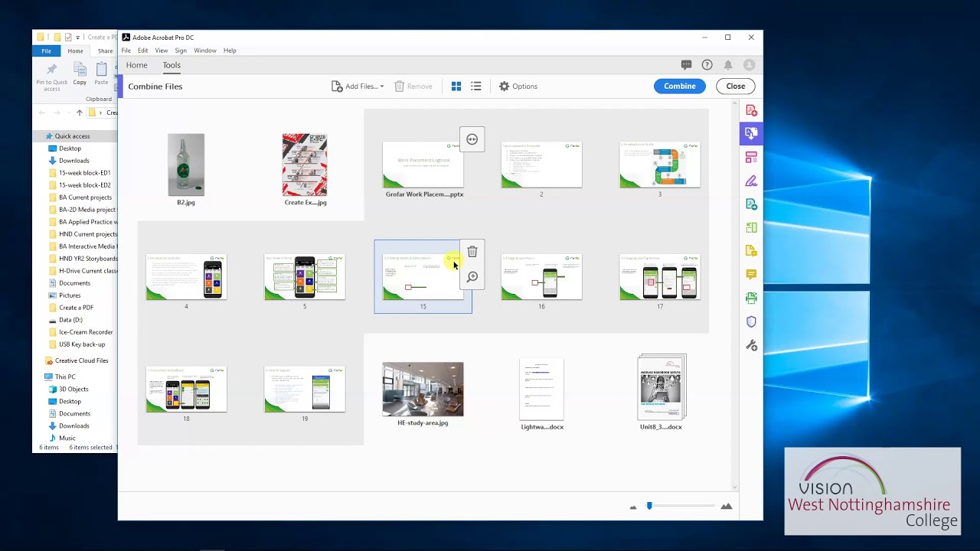Viewport: 980px width, 551px height.
Task: Click the trash icon on page 15
Action: tap(472, 252)
